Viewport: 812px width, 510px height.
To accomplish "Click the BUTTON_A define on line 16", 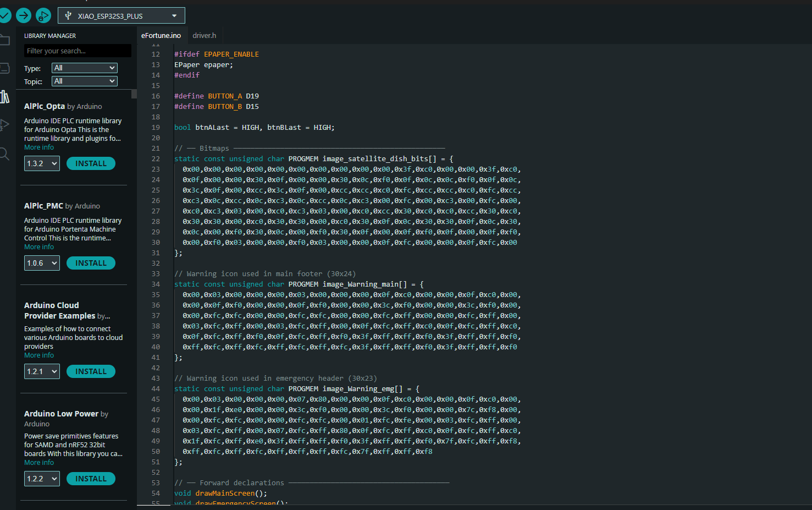I will click(x=225, y=96).
